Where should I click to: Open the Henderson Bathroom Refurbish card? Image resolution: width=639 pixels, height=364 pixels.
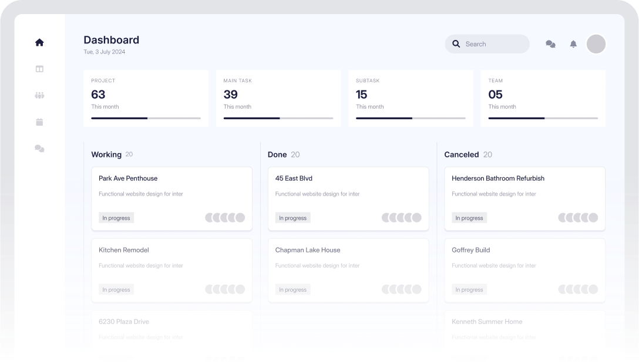525,198
